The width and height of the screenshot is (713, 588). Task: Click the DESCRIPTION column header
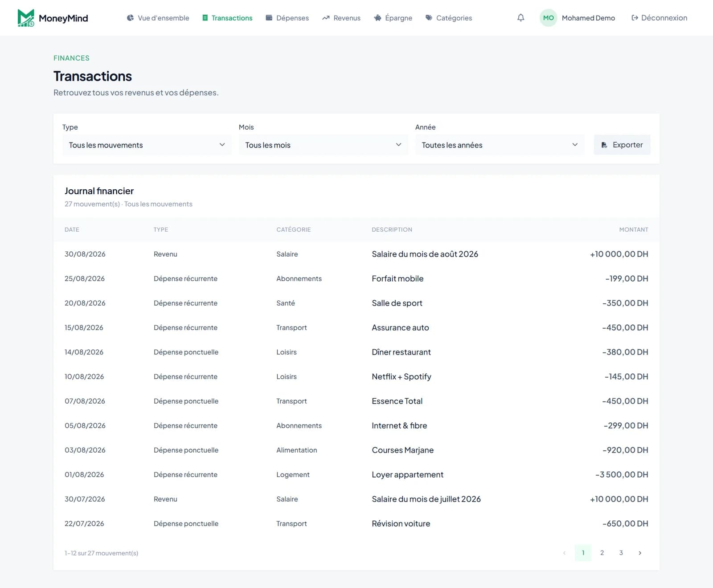(392, 229)
